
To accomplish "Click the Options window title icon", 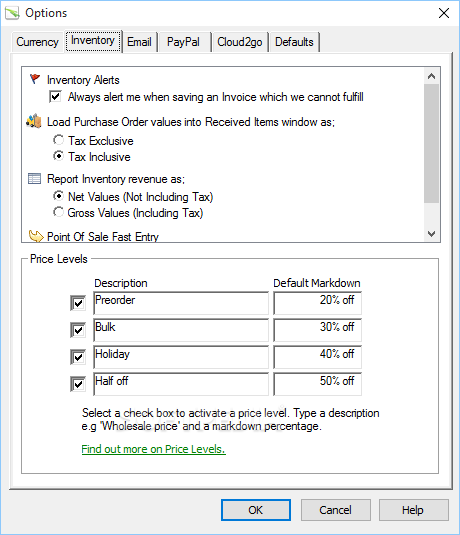I will click(12, 13).
